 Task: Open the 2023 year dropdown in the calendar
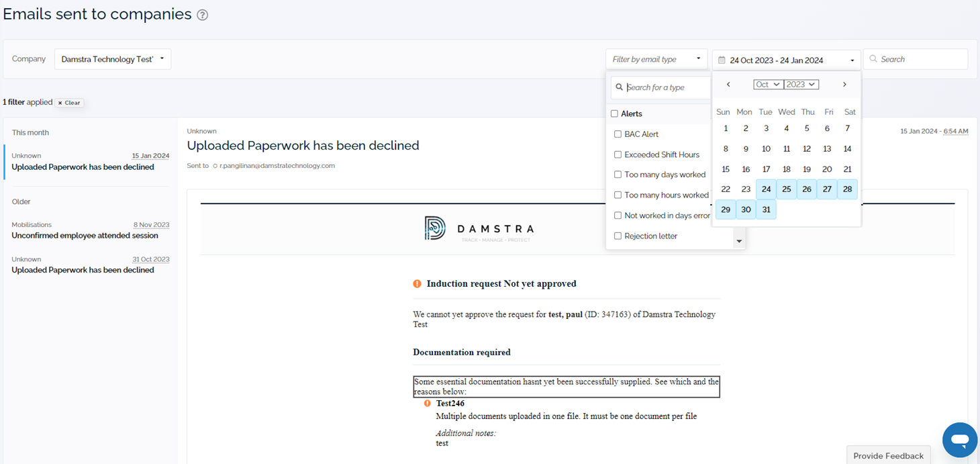pyautogui.click(x=801, y=84)
